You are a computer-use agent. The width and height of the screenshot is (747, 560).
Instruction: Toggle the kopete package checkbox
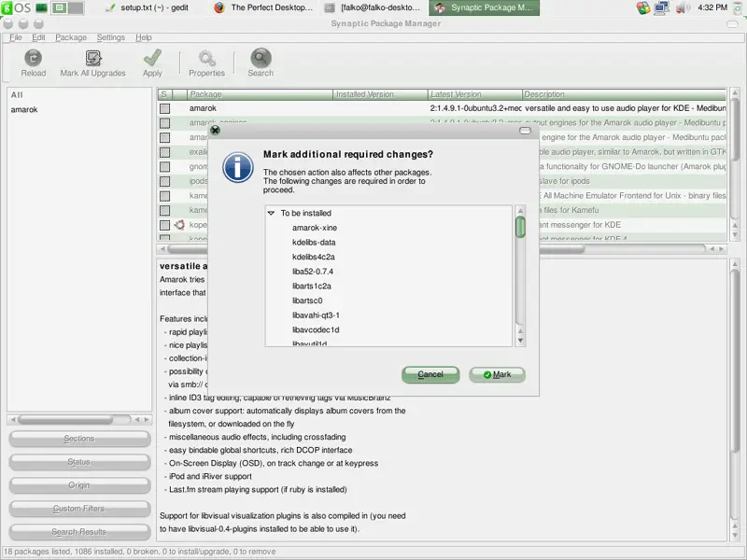(164, 225)
